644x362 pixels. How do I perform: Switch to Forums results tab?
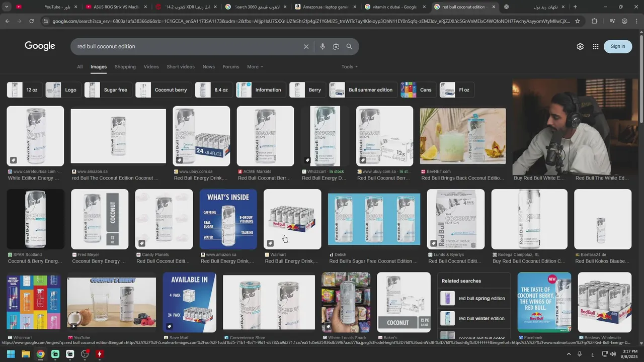pyautogui.click(x=231, y=67)
